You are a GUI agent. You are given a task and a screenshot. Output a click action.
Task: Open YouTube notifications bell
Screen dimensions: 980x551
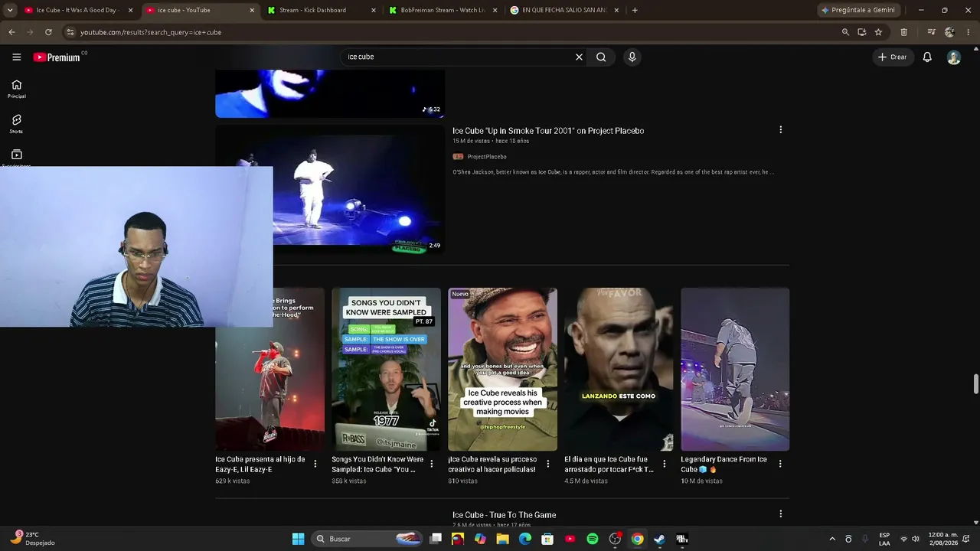tap(927, 57)
